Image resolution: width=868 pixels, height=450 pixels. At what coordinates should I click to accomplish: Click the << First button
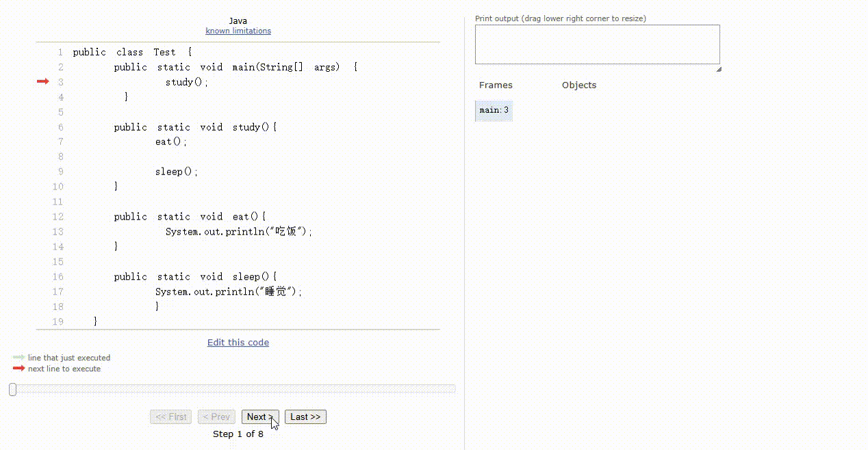(x=170, y=417)
